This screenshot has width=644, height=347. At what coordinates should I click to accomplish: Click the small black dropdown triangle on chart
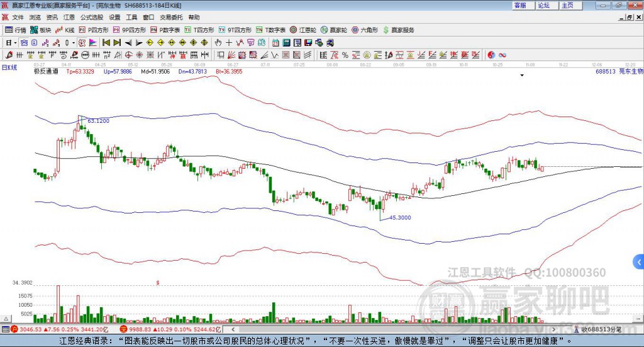click(x=522, y=75)
